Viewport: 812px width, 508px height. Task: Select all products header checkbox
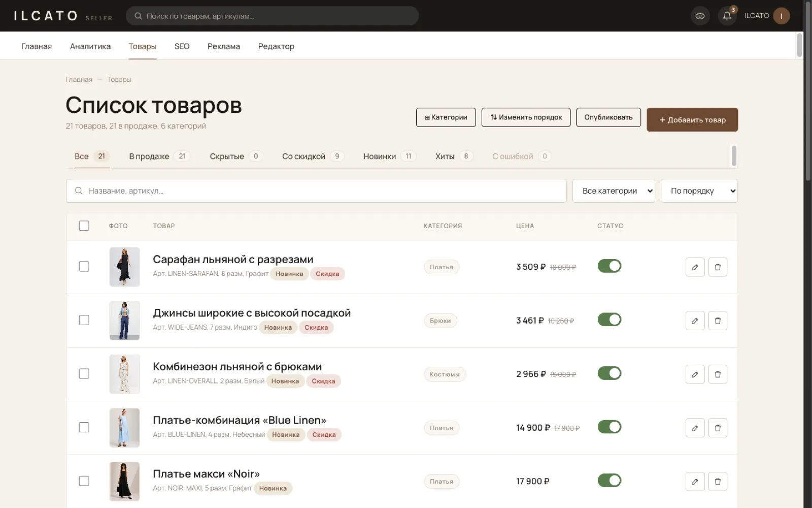tap(84, 226)
